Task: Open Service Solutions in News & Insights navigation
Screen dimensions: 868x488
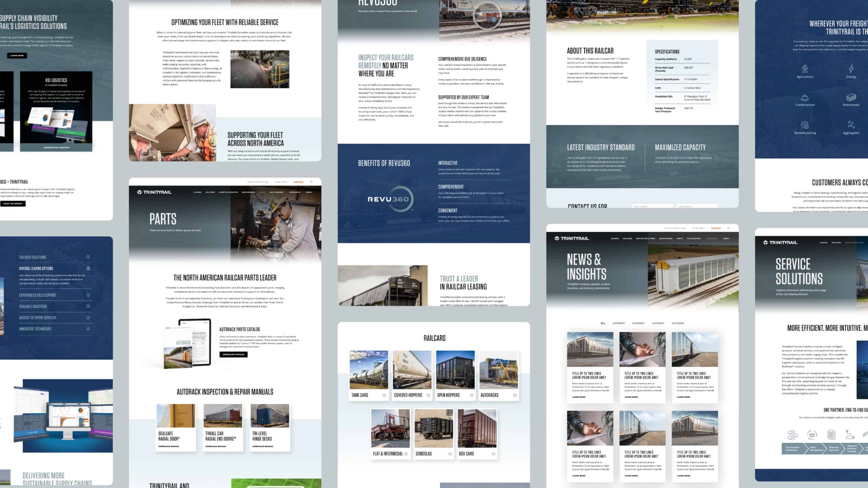Action: pos(646,239)
